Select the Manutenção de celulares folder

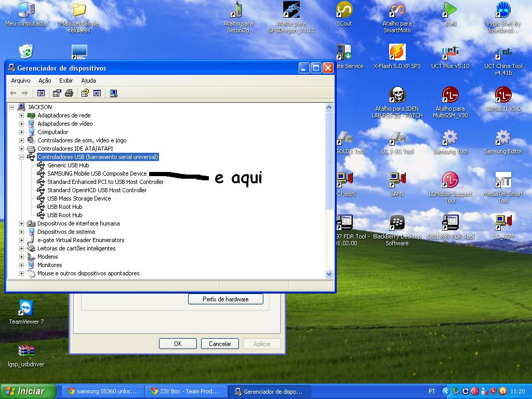79,18
